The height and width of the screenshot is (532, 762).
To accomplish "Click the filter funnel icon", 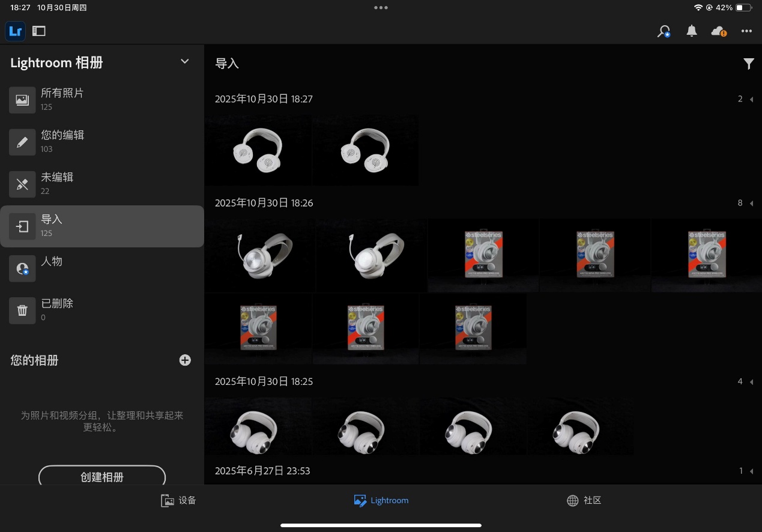I will [748, 64].
